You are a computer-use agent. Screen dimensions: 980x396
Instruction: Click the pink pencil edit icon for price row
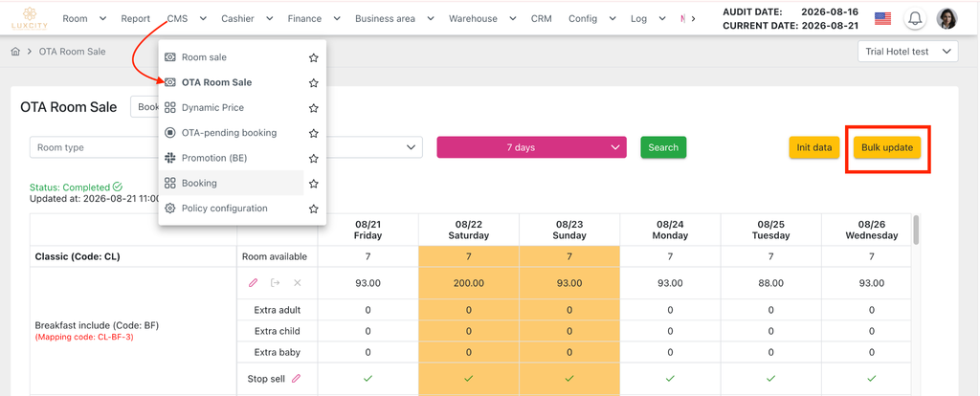253,283
